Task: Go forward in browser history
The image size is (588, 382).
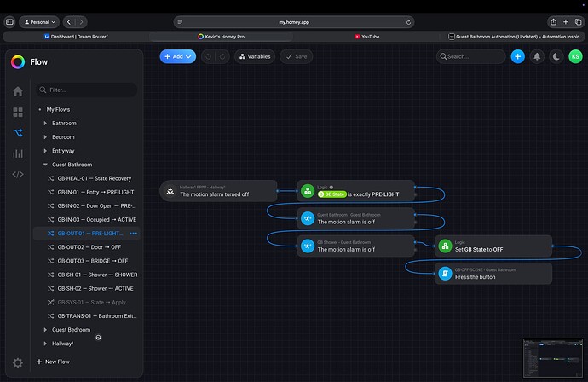Action: click(x=81, y=22)
